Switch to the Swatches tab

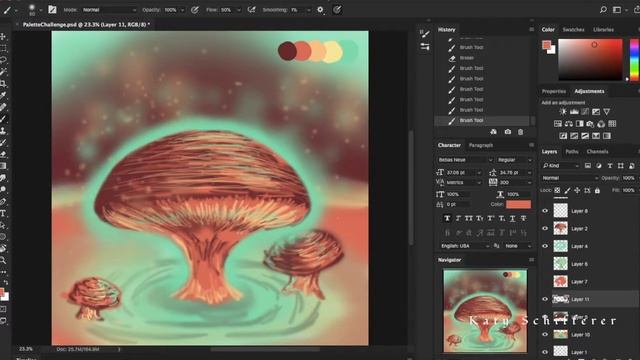(x=573, y=29)
